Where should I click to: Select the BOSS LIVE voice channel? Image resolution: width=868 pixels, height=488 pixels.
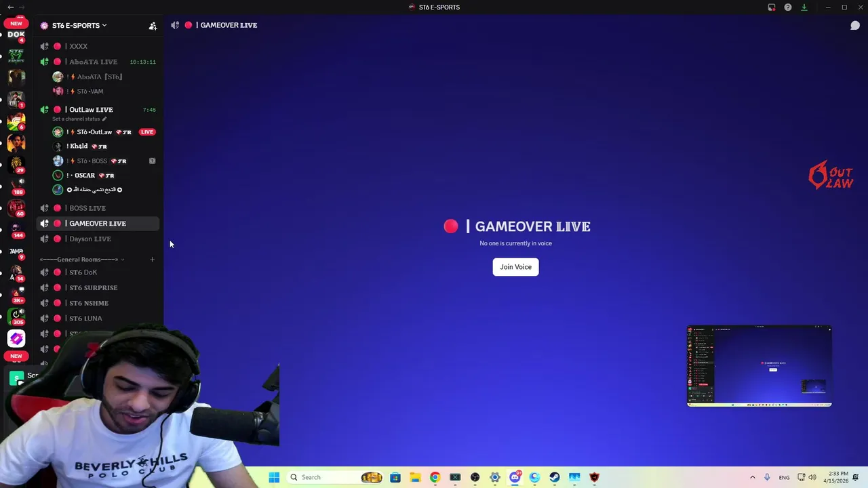pyautogui.click(x=98, y=208)
